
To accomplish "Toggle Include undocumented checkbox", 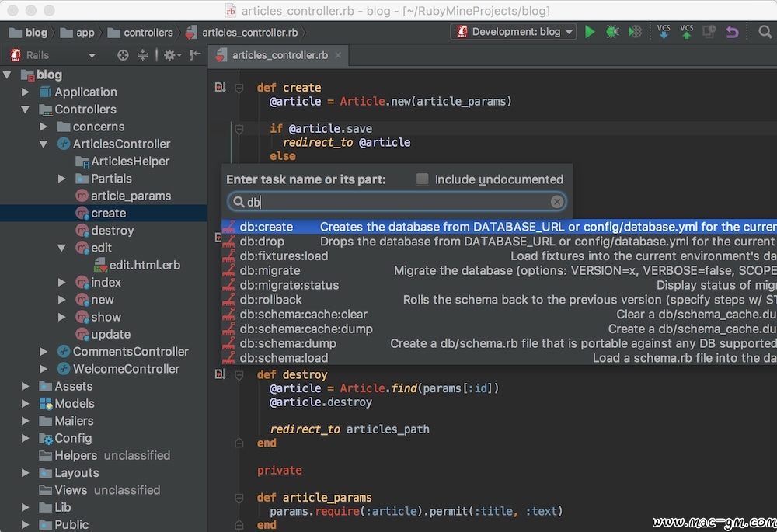I will (422, 179).
